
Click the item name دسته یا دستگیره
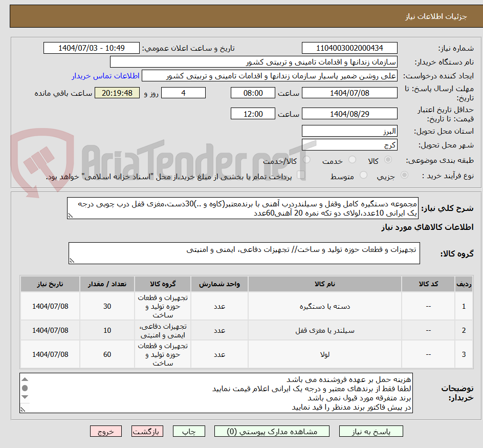pyautogui.click(x=325, y=307)
